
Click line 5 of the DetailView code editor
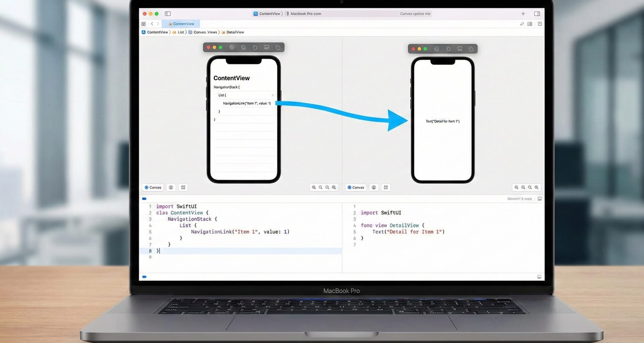pos(408,232)
